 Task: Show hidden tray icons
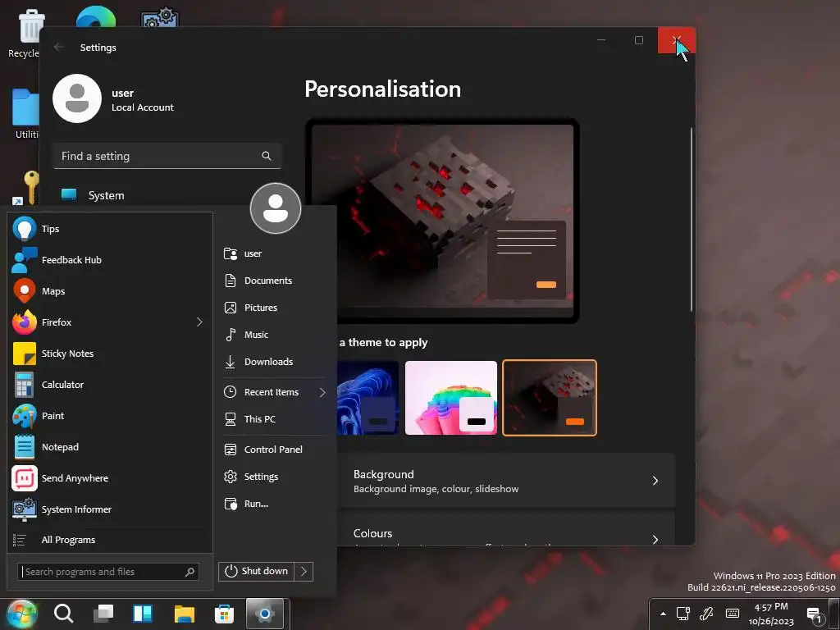coord(663,614)
